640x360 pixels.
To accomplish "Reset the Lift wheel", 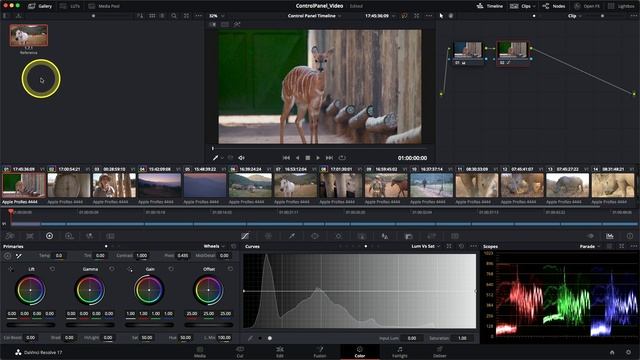I will [x=52, y=269].
